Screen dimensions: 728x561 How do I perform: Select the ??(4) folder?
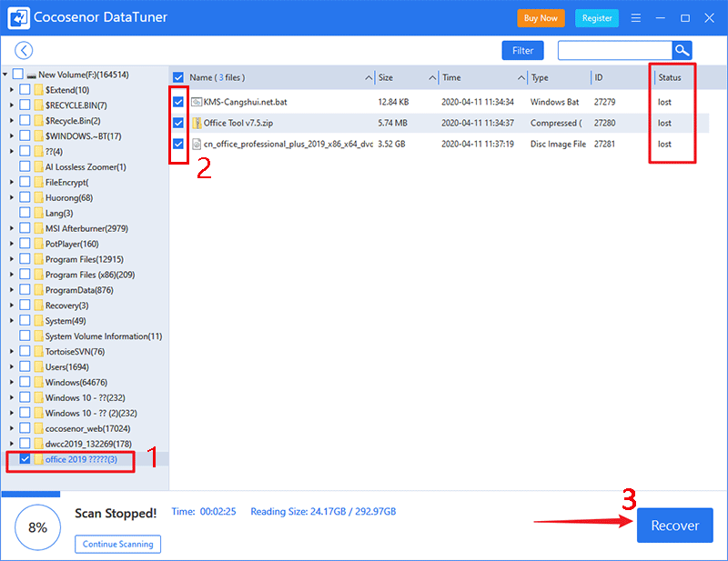pyautogui.click(x=54, y=152)
